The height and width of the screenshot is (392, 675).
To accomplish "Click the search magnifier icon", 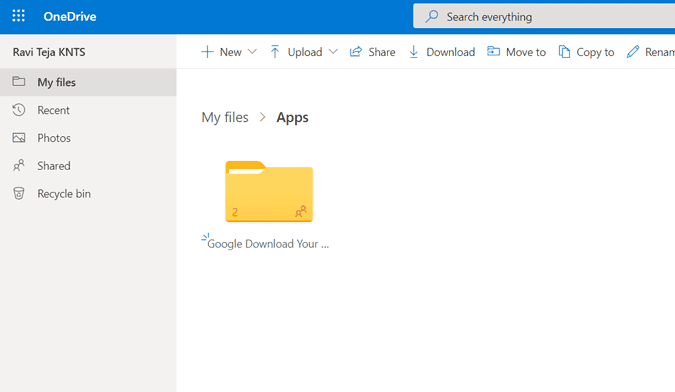I will (431, 16).
